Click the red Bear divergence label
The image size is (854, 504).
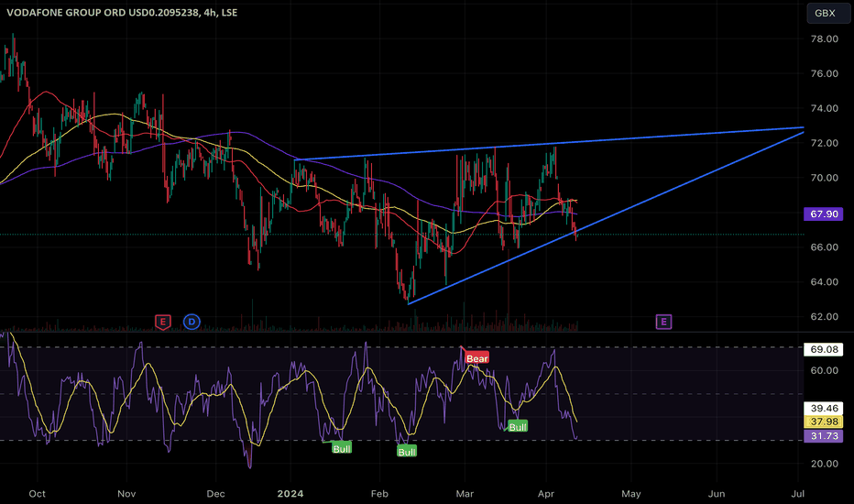(476, 358)
